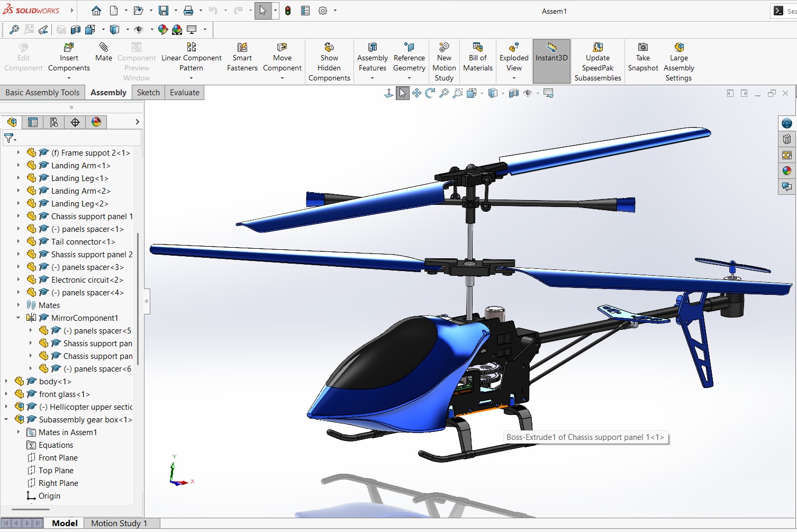Click Bill of Materials icon
The height and width of the screenshot is (532, 797).
click(x=477, y=48)
